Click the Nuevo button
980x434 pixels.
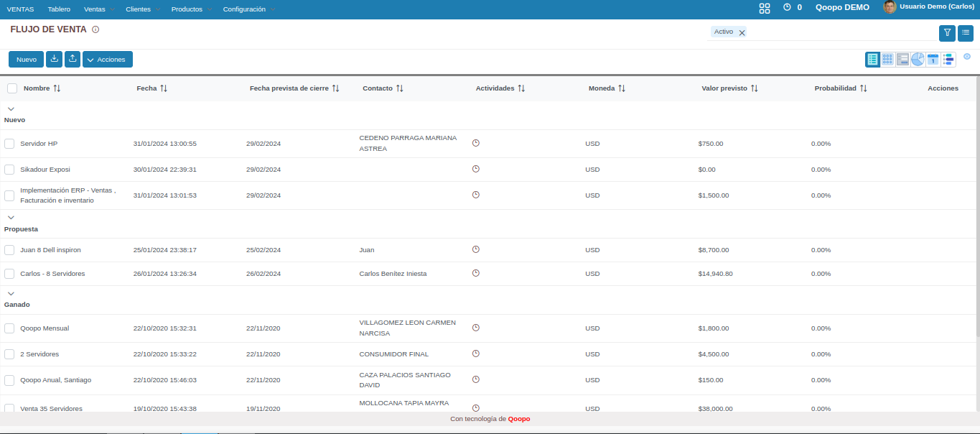pyautogui.click(x=27, y=59)
